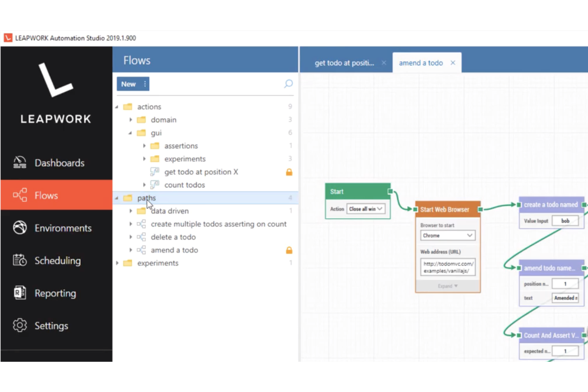Click lock icon beside amend a todo

coord(289,250)
